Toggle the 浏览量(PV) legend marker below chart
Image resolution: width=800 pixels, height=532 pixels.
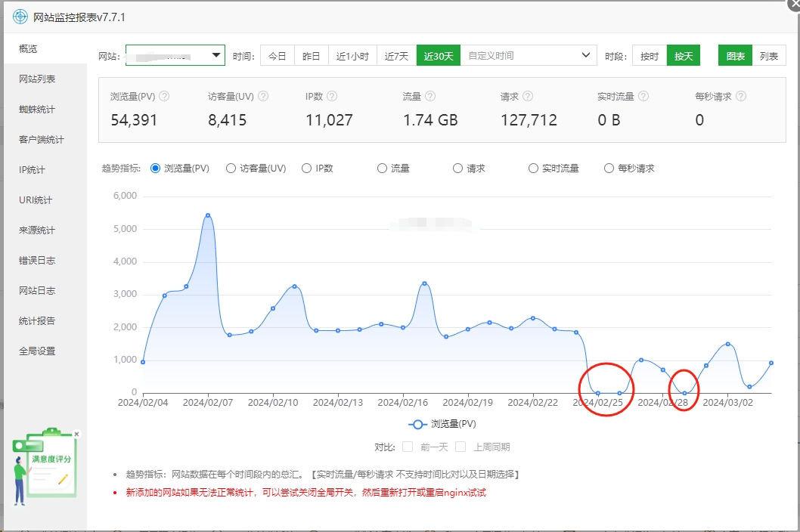417,425
